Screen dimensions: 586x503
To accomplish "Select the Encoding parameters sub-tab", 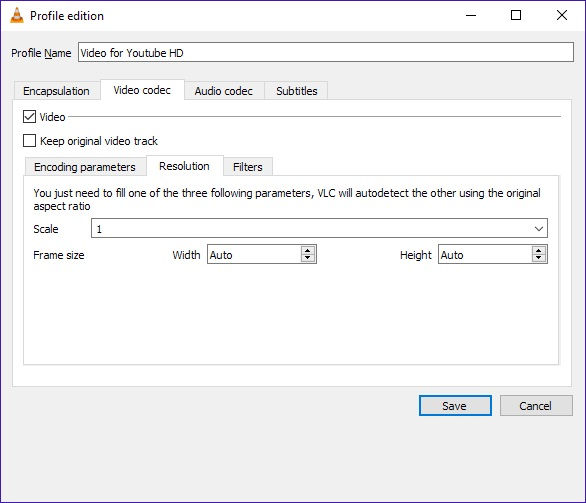I will point(85,167).
